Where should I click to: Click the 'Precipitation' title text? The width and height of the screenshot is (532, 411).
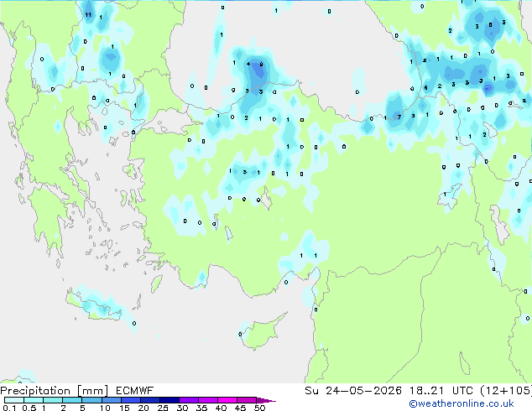point(35,391)
